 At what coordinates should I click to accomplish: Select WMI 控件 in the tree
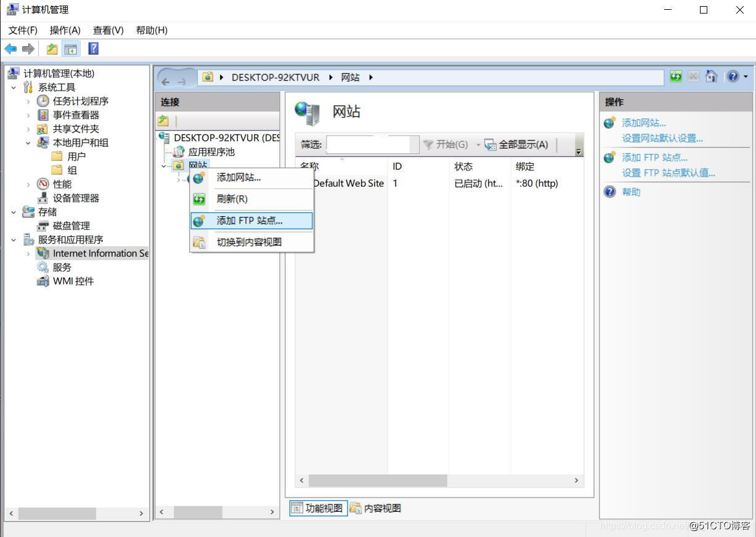73,281
